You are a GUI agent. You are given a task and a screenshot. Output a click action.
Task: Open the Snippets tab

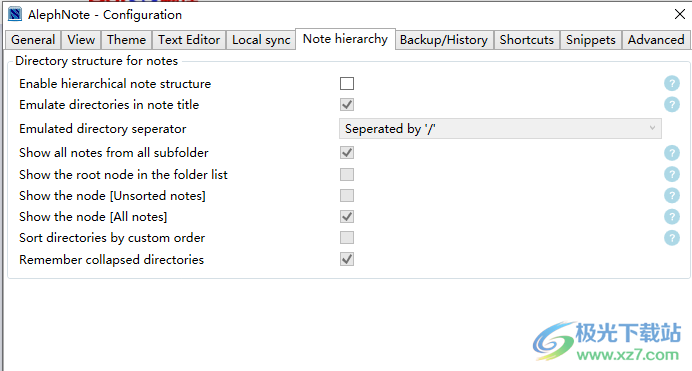point(590,40)
